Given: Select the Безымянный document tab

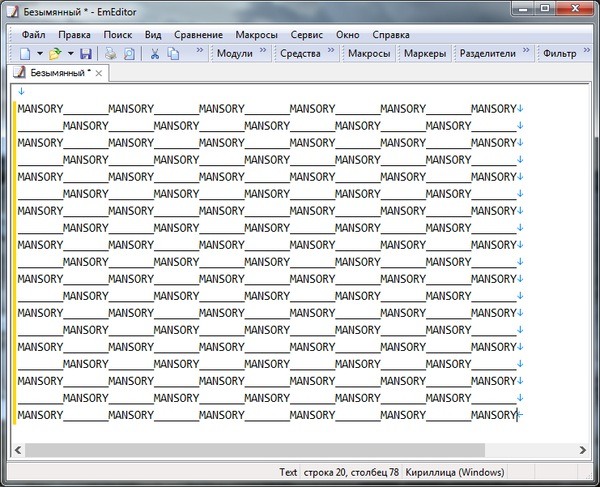Looking at the screenshot, I should [58, 73].
